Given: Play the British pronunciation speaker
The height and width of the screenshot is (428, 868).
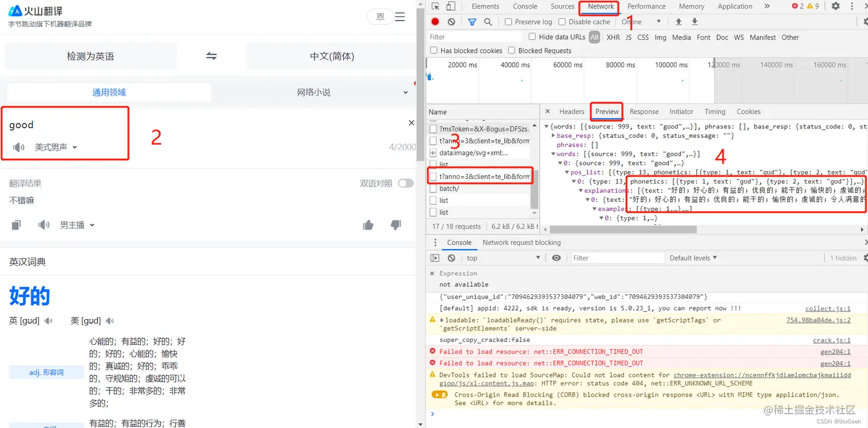Looking at the screenshot, I should tap(49, 321).
